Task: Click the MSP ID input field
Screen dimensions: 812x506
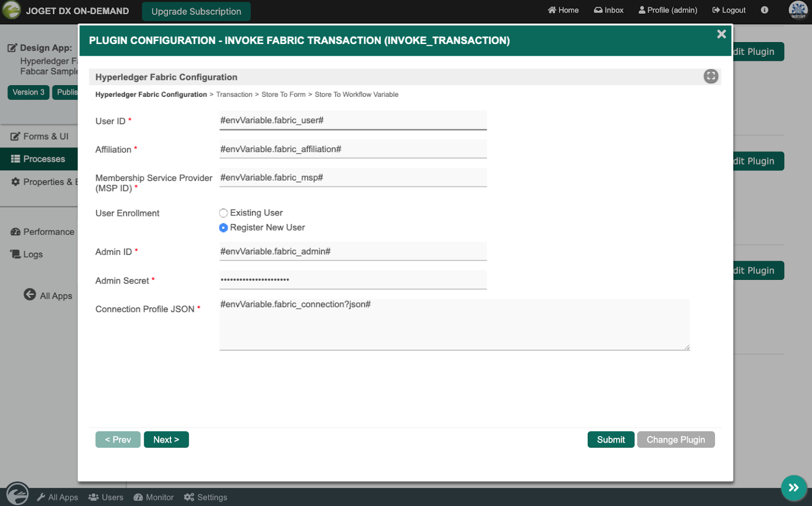Action: pos(353,177)
